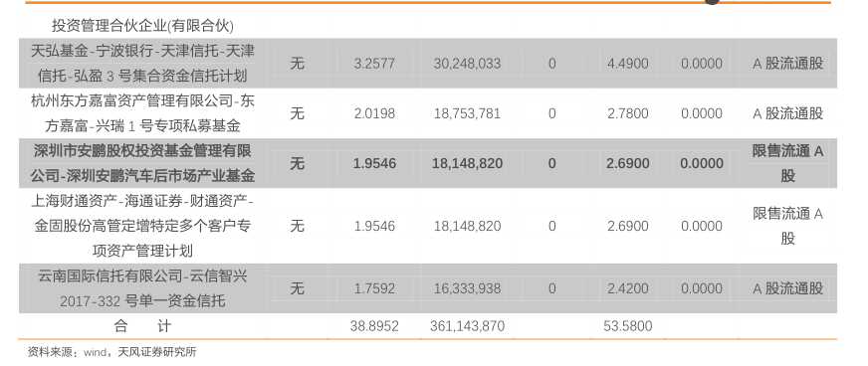868x366 pixels.
Task: Click the 30,248,033 share count cell
Action: pos(467,64)
